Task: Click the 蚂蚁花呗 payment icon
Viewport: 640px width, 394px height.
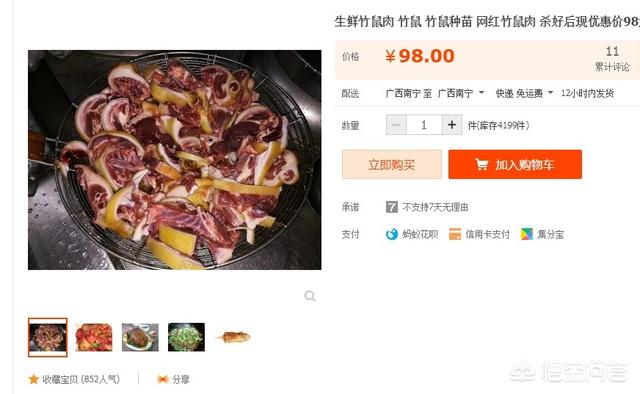Action: (391, 234)
